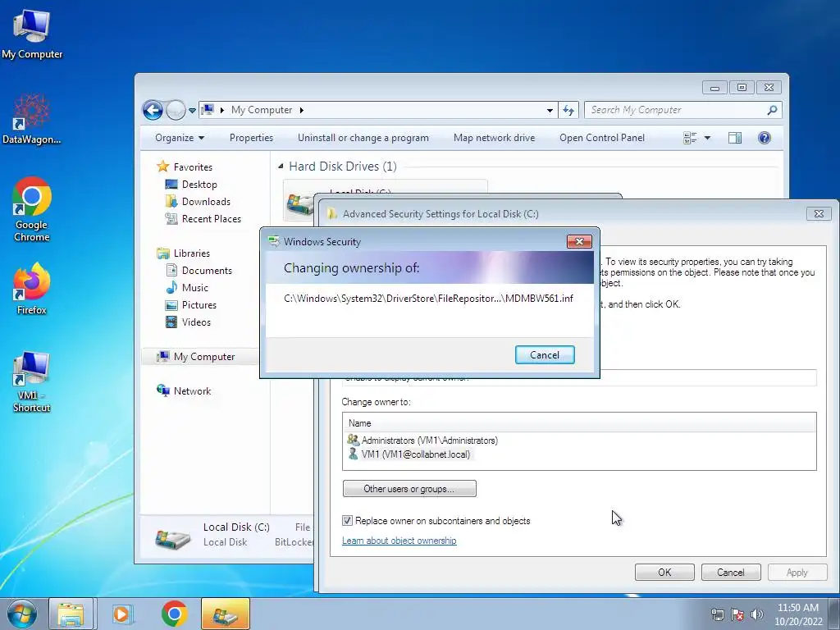Open the Organize menu
This screenshot has height=630, width=840.
tap(180, 138)
